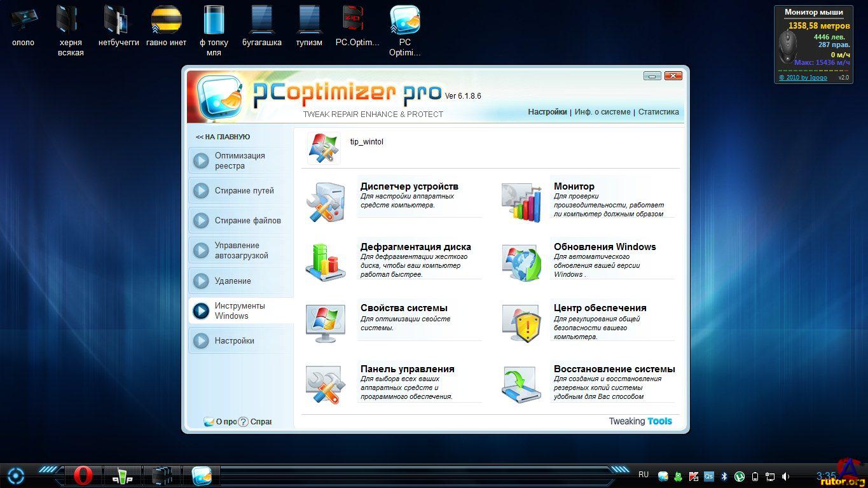Open the Стирание путей section
Image resolution: width=868 pixels, height=488 pixels.
click(x=244, y=191)
